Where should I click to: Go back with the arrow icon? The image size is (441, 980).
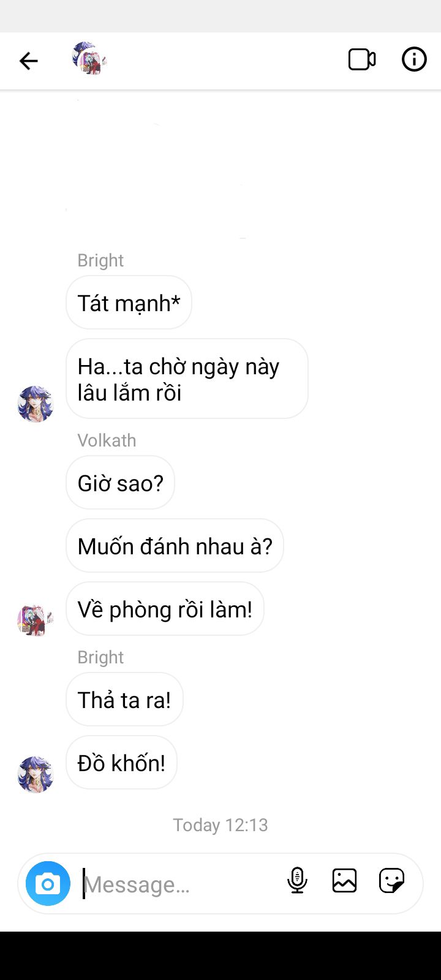coord(28,61)
